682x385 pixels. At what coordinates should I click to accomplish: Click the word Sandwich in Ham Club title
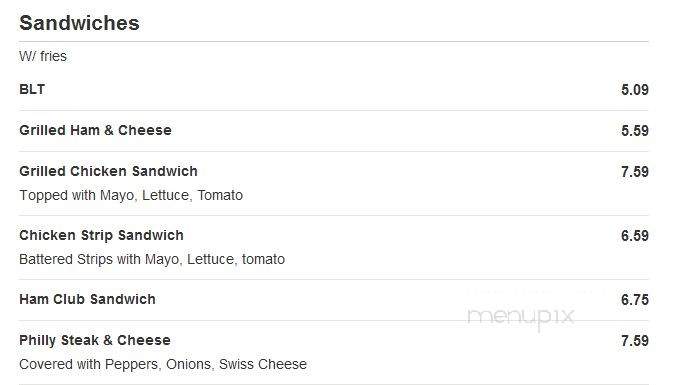(123, 299)
